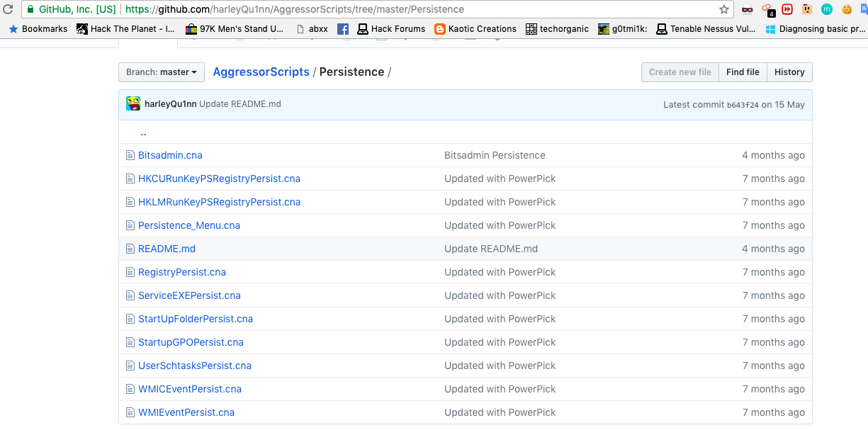The width and height of the screenshot is (868, 430).
Task: Open the Facebook bookmark icon
Action: 343,29
